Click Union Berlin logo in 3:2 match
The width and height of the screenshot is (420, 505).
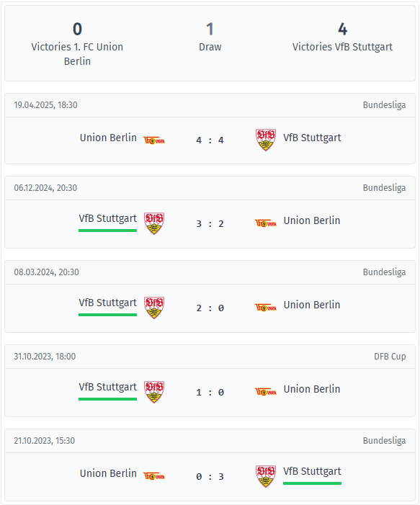[266, 223]
